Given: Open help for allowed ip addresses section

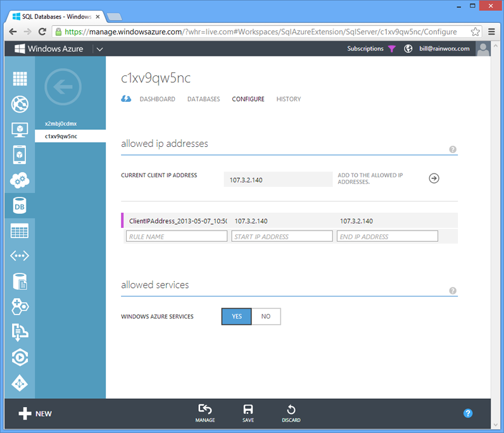Looking at the screenshot, I should [453, 149].
